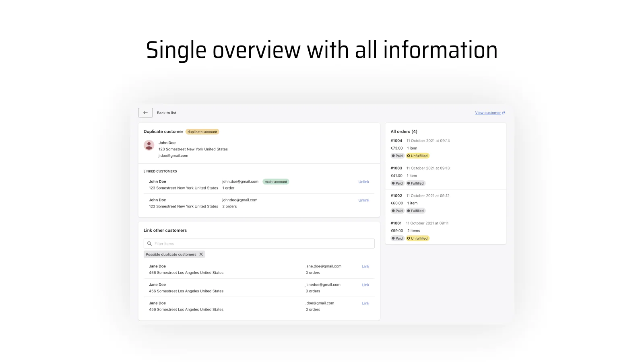Click the duplicate-account tag
This screenshot has width=644, height=362.
(202, 132)
